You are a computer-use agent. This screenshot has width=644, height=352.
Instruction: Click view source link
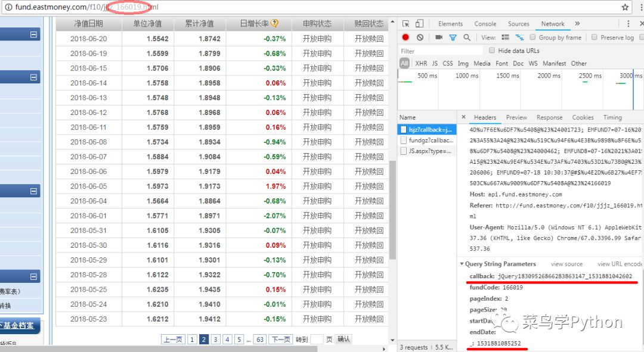pos(566,264)
